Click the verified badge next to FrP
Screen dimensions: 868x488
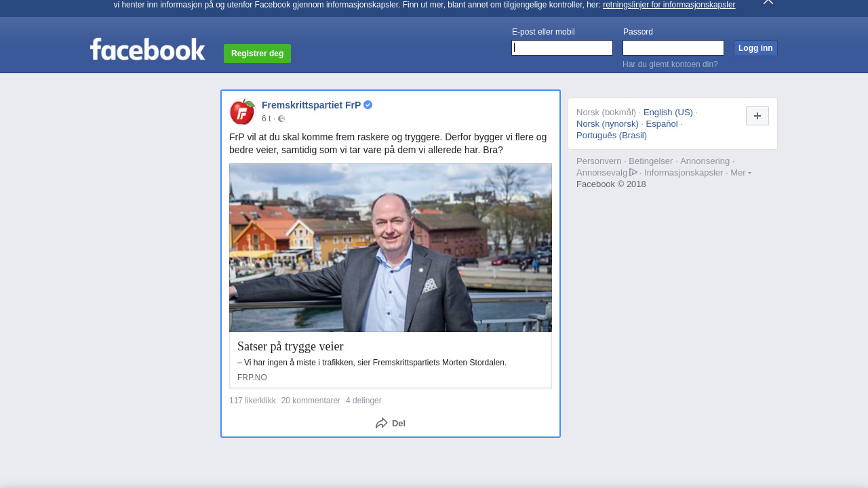coord(368,105)
